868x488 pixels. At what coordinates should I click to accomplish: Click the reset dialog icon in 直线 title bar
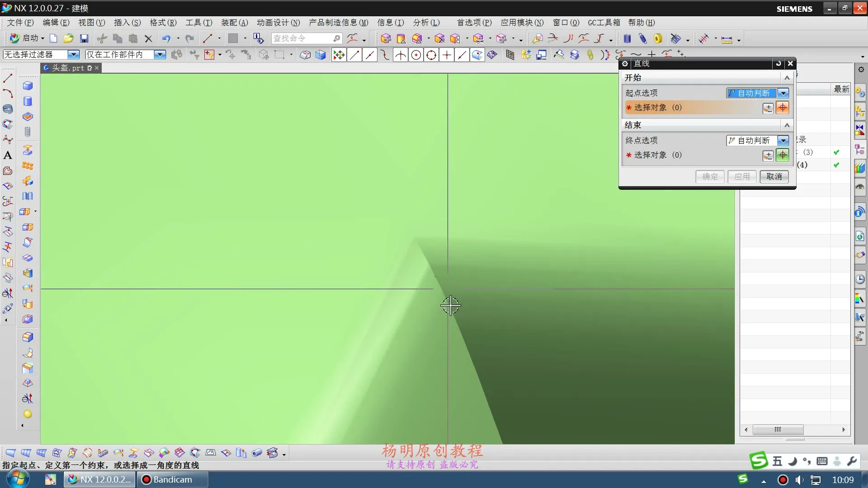click(x=778, y=64)
